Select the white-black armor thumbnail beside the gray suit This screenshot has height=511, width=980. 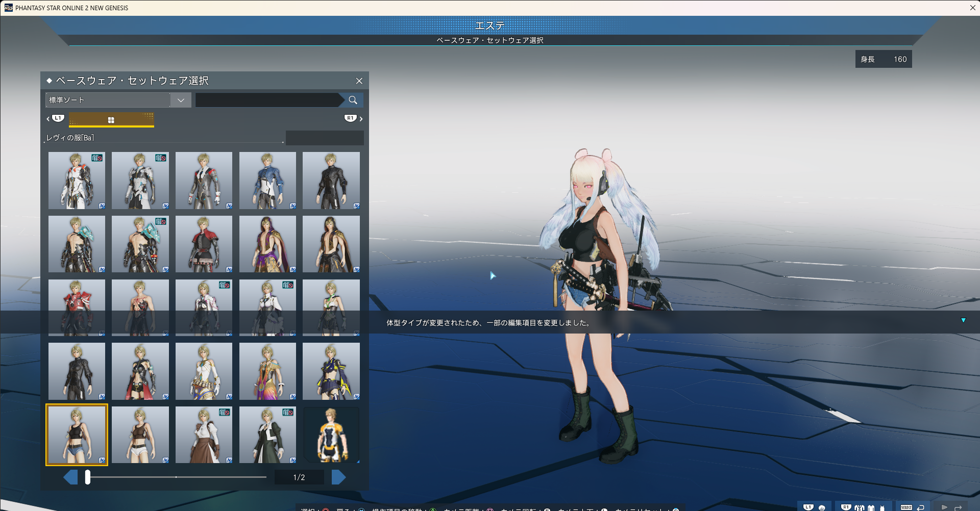[140, 181]
